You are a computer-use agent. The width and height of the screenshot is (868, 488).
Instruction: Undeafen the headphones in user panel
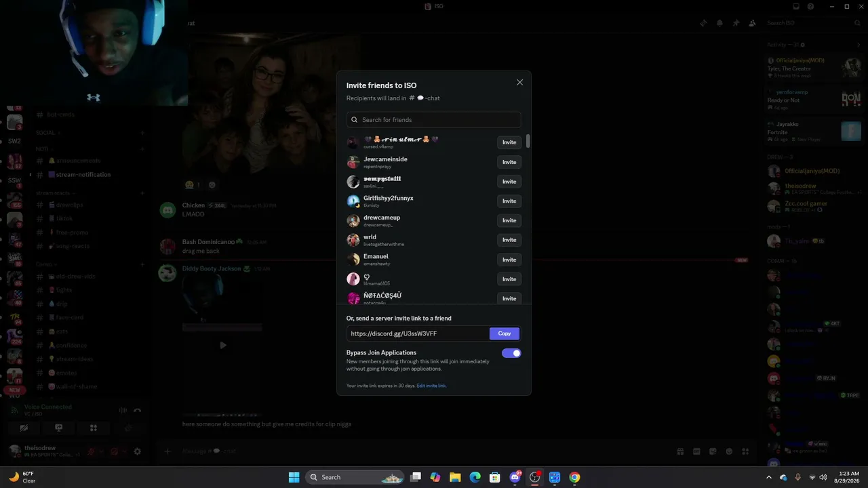click(114, 451)
